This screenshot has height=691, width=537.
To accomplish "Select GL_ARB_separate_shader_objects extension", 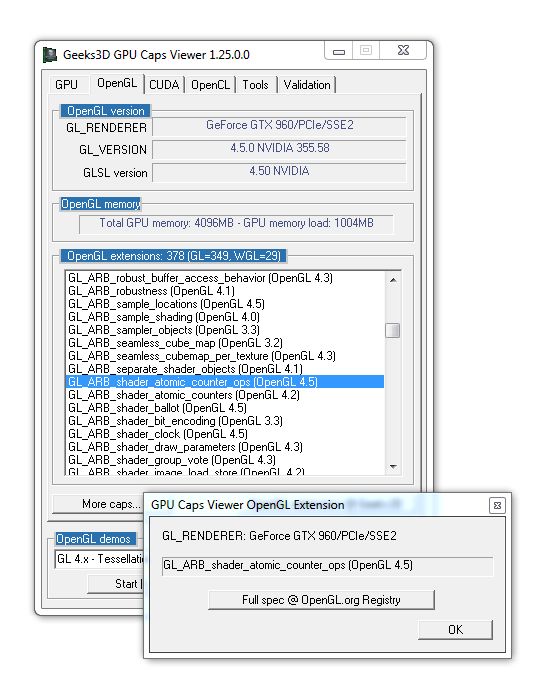I will [x=225, y=369].
